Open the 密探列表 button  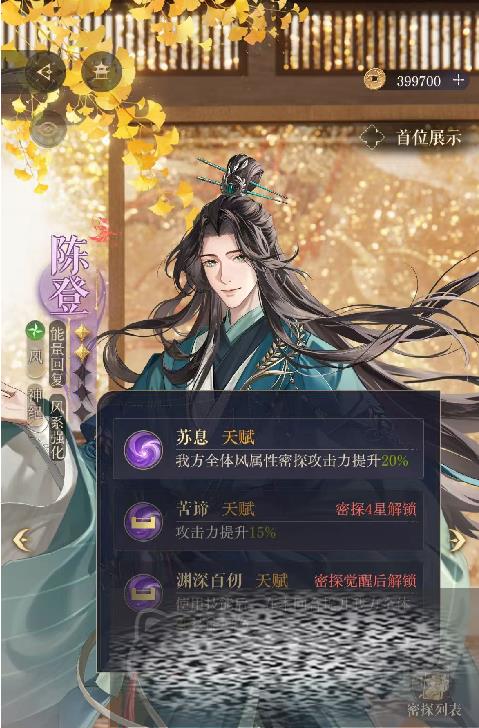434,697
